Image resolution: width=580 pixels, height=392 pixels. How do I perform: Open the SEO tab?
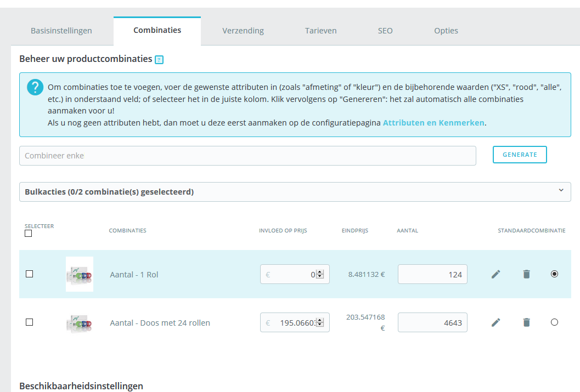(x=385, y=31)
